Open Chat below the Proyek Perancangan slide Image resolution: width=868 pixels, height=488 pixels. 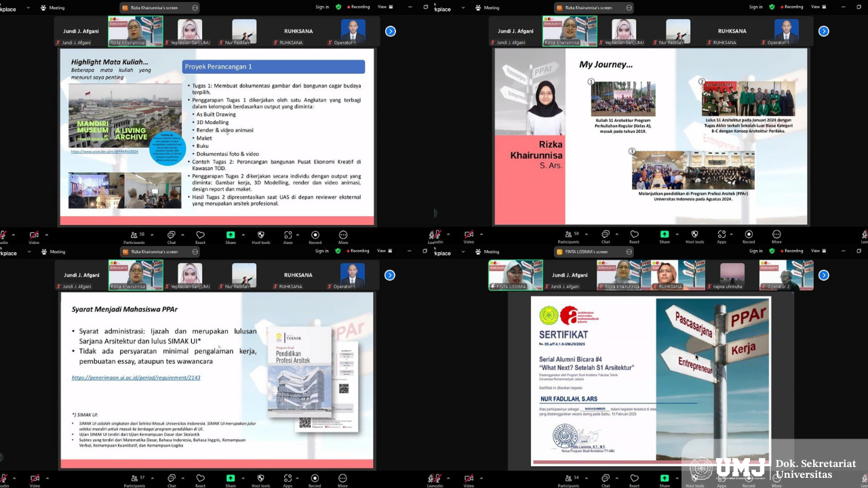[172, 237]
